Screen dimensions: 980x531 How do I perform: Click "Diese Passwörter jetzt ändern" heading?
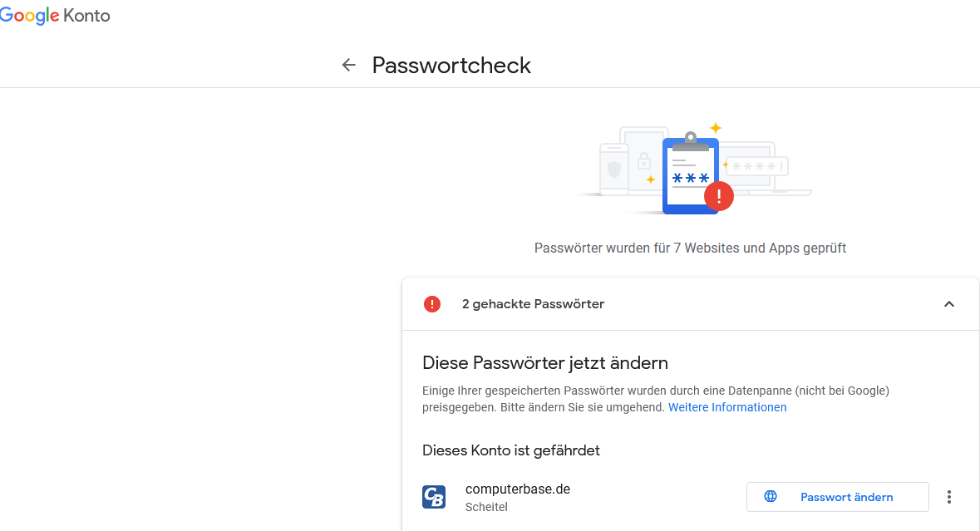pyautogui.click(x=545, y=362)
